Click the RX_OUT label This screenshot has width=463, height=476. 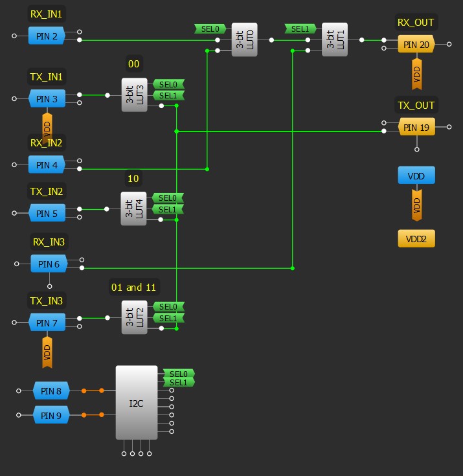click(x=416, y=22)
